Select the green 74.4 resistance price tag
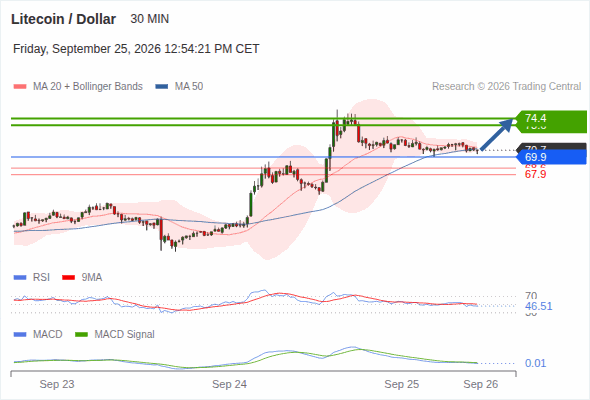This screenshot has height=400, width=590. 551,118
